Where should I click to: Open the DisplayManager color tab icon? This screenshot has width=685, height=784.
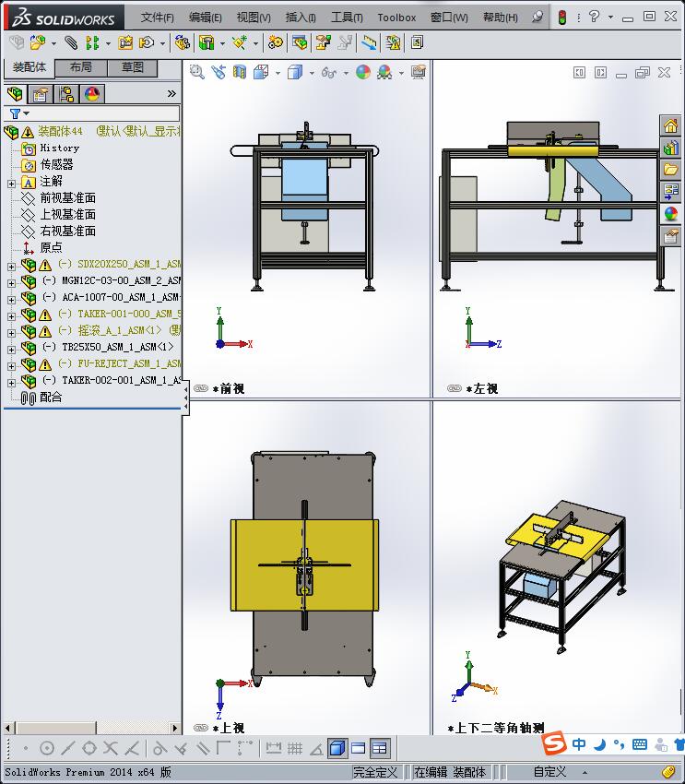tap(92, 94)
